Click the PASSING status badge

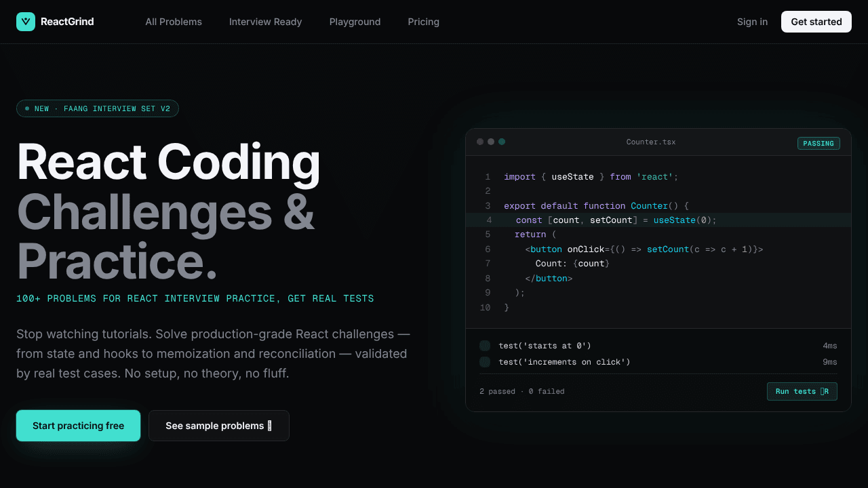click(x=819, y=143)
